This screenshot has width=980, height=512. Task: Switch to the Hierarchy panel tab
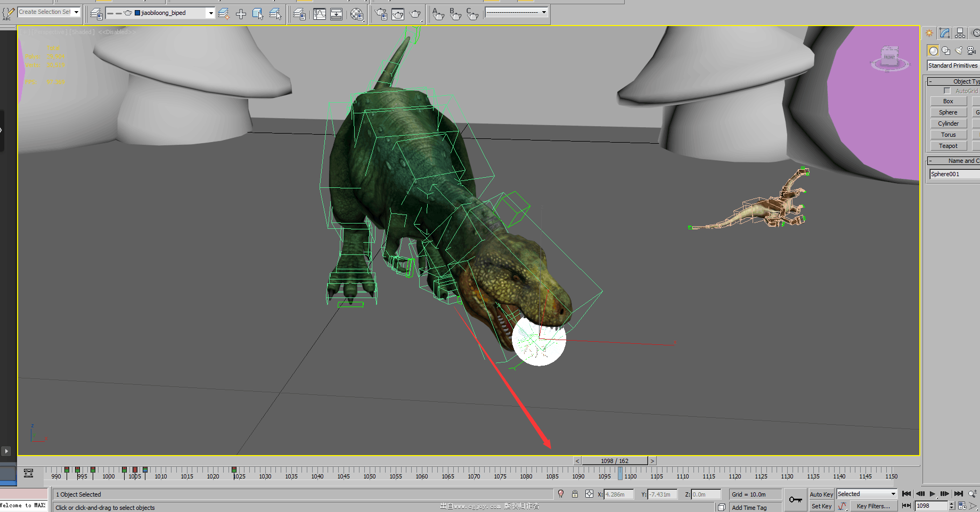point(960,33)
